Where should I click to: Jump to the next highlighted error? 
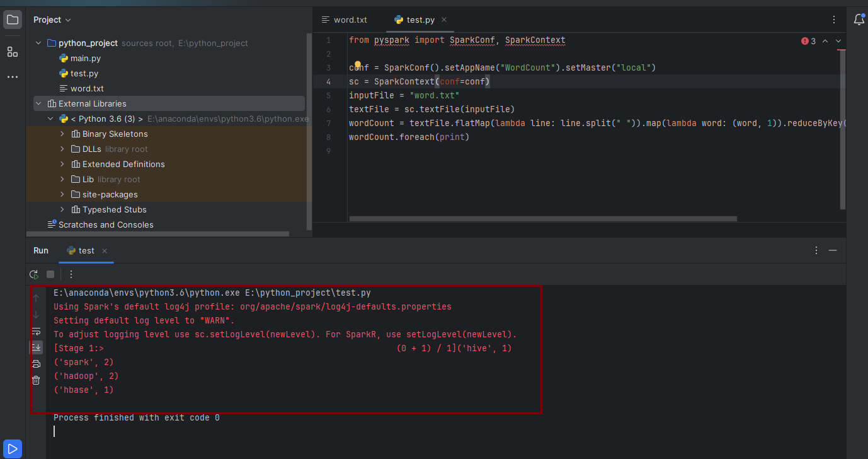(x=838, y=41)
